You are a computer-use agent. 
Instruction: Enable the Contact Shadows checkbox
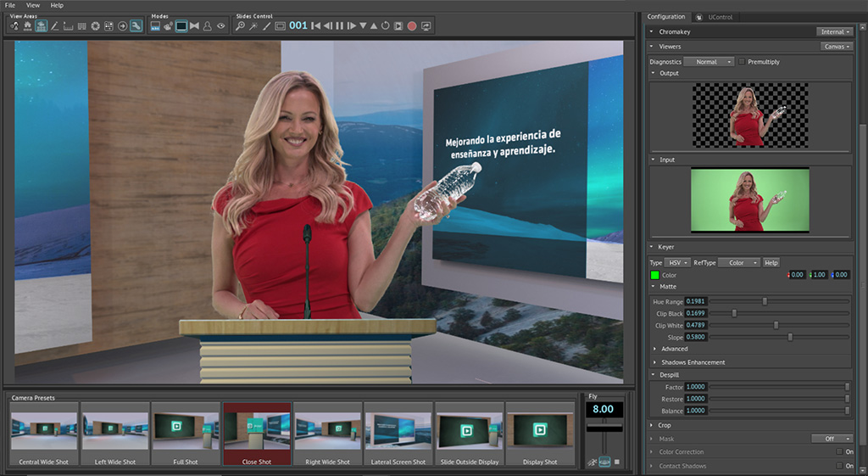pos(838,466)
